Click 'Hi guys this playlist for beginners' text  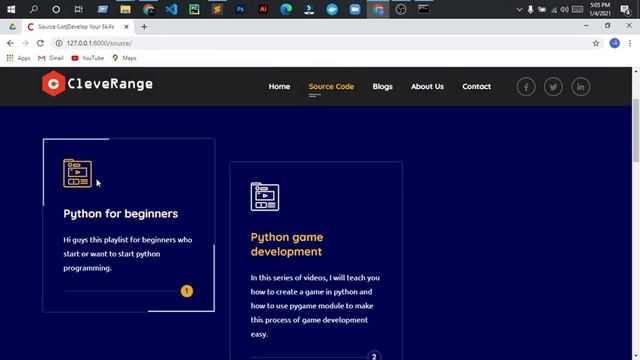[127, 254]
